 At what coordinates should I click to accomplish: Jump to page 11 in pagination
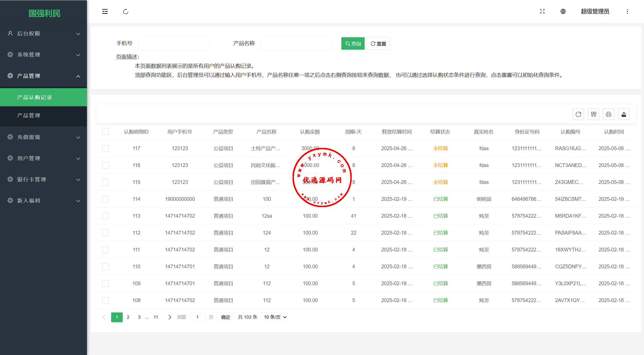coord(156,317)
